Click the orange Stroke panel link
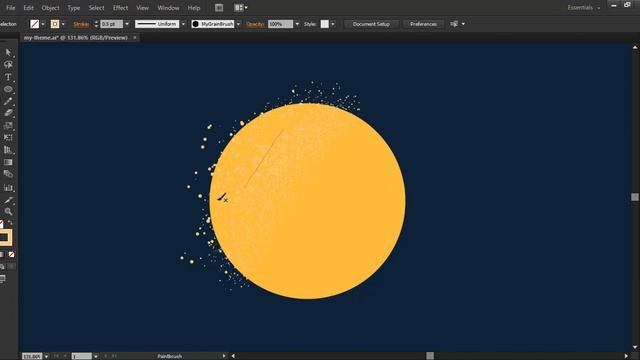 [x=81, y=24]
